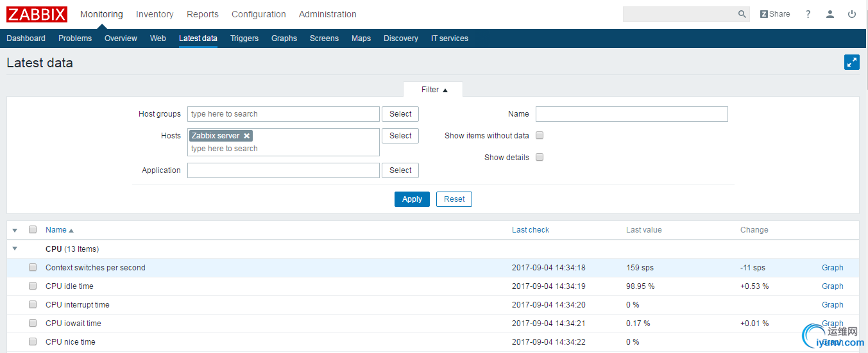Collapse the Filter panel
This screenshot has height=353, width=868.
434,90
